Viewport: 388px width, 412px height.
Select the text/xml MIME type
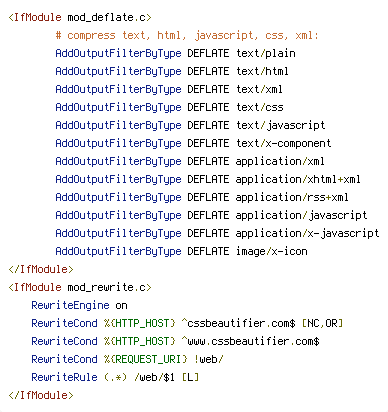coord(259,89)
